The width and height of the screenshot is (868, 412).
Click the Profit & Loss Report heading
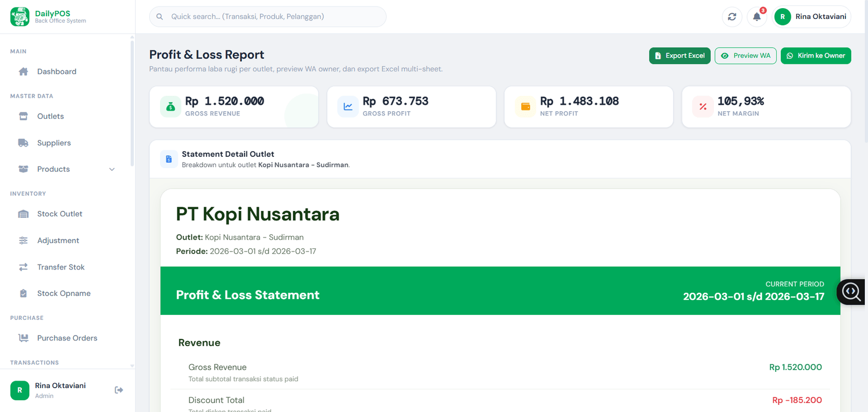click(x=207, y=55)
